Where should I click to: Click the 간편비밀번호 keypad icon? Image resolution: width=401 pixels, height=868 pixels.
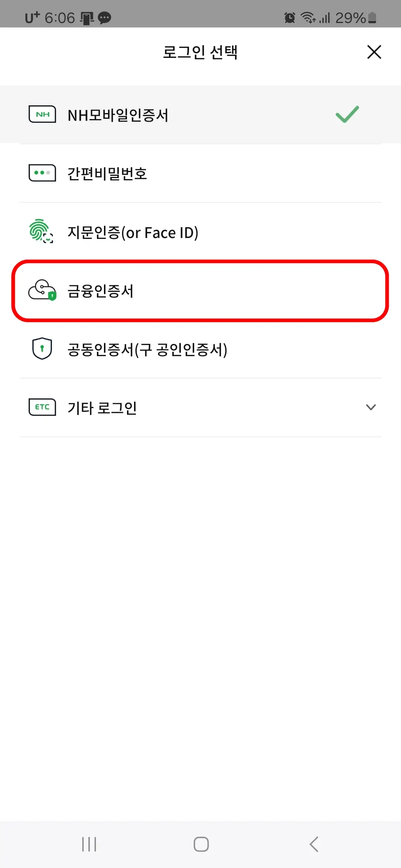tap(42, 172)
